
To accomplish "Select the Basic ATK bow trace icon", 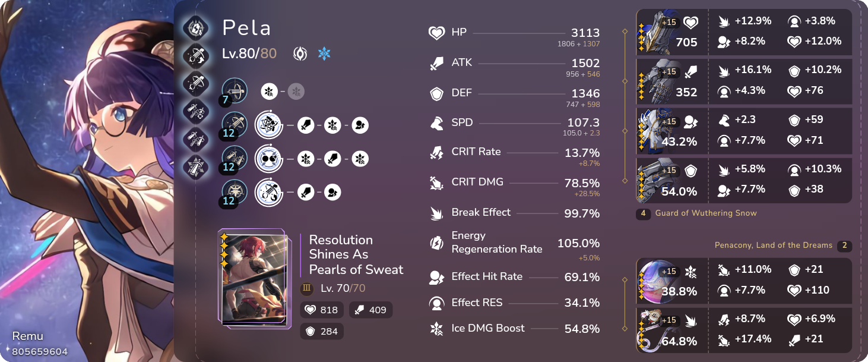I will pyautogui.click(x=234, y=91).
